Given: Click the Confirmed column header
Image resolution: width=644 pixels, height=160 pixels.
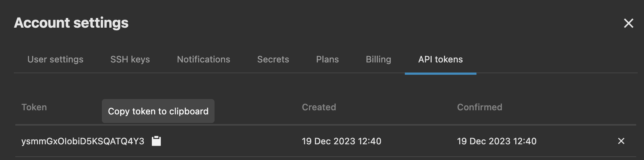Looking at the screenshot, I should (x=479, y=107).
